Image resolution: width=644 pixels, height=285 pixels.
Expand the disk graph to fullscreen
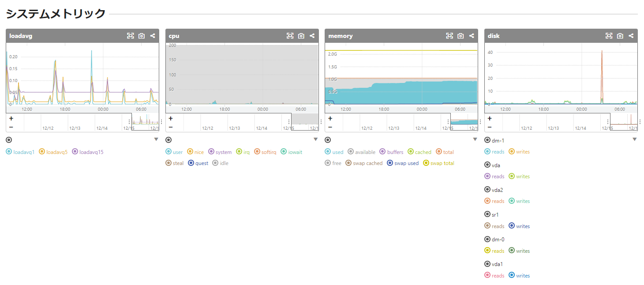click(x=609, y=36)
